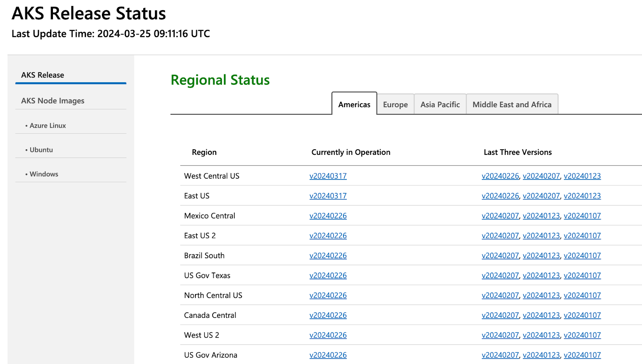
Task: Open current version v20240226 for US Gov Arizona
Action: click(x=328, y=355)
